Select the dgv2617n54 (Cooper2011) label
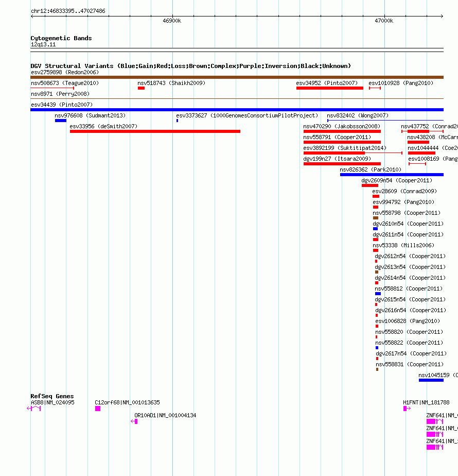Viewport: 458px width, 476px height. tap(411, 354)
